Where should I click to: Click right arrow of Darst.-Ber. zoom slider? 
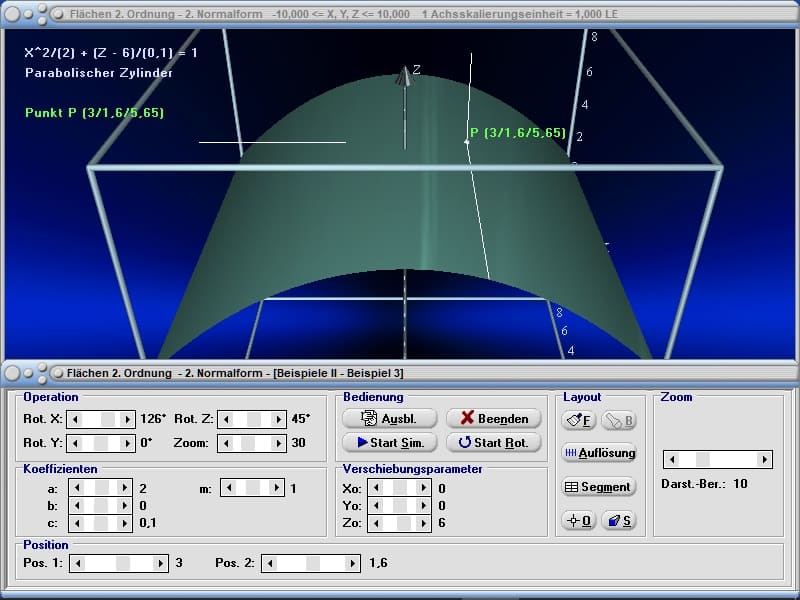click(764, 460)
